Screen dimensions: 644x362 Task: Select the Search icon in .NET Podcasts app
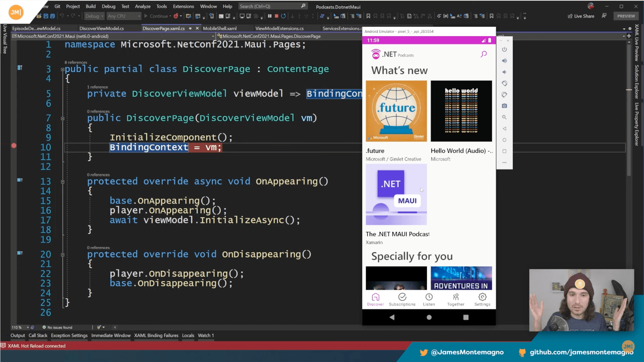[x=484, y=54]
